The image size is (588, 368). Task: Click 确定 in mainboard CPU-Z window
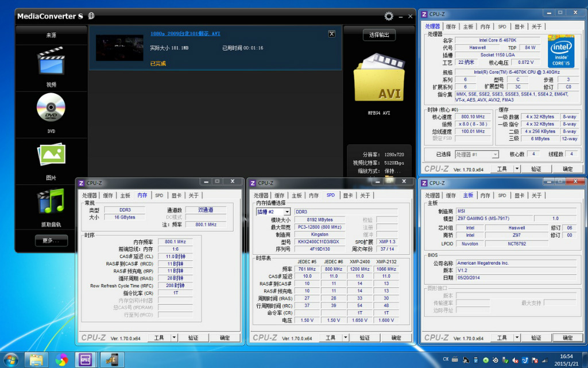point(567,338)
